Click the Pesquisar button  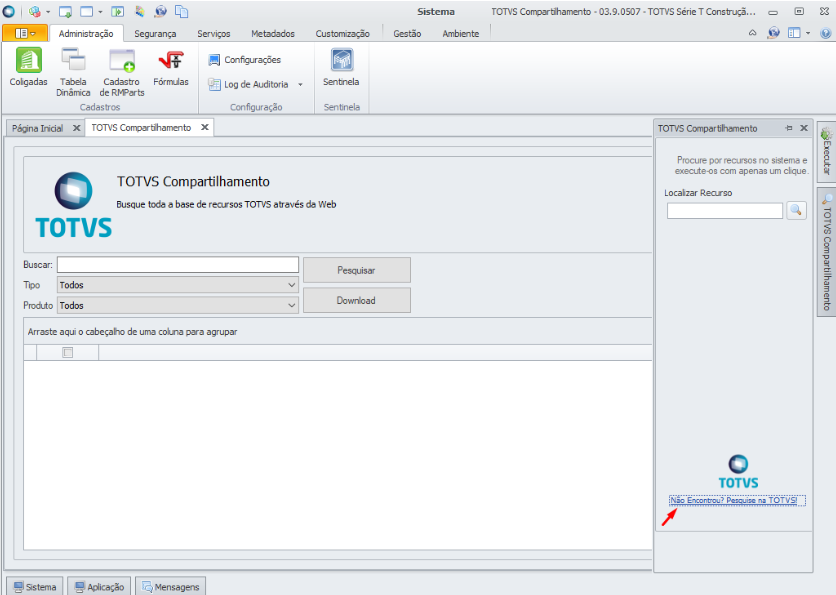357,270
